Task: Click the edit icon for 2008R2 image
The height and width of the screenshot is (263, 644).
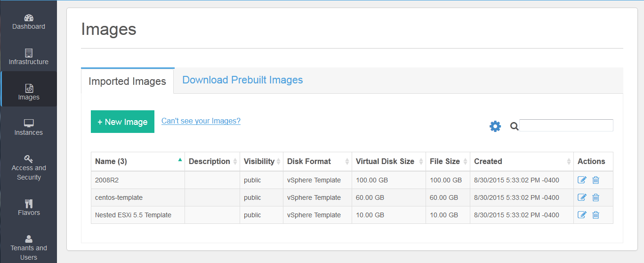Action: click(582, 180)
